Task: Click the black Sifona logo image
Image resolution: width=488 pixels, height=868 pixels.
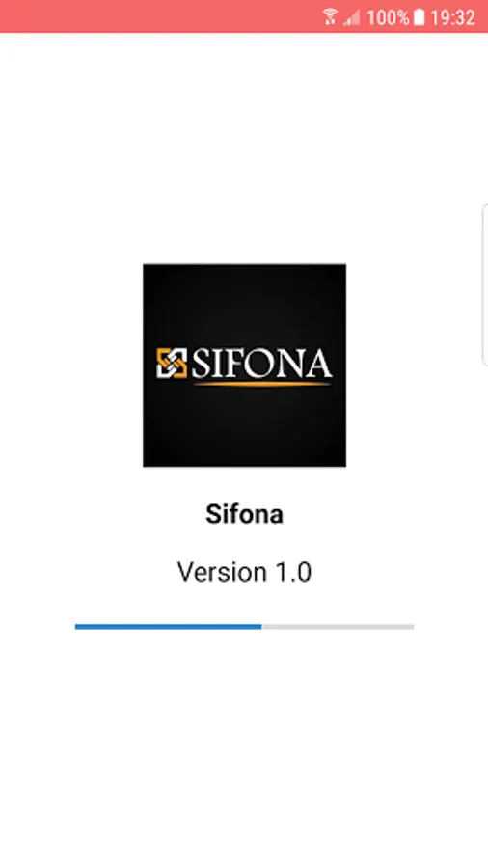Action: coord(245,366)
